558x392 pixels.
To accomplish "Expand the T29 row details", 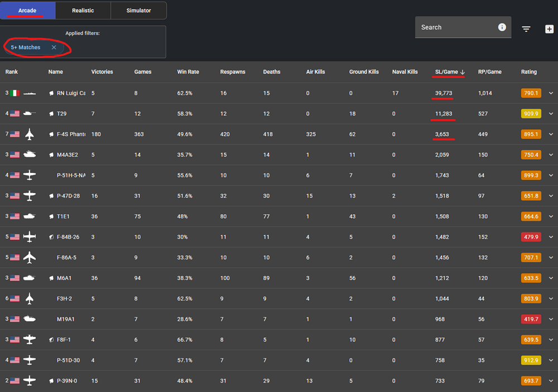I will 551,114.
